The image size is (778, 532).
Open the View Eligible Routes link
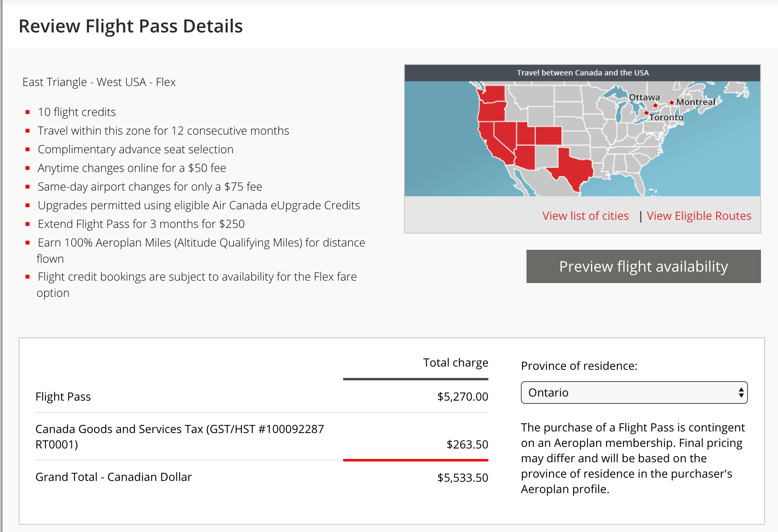[x=699, y=216]
